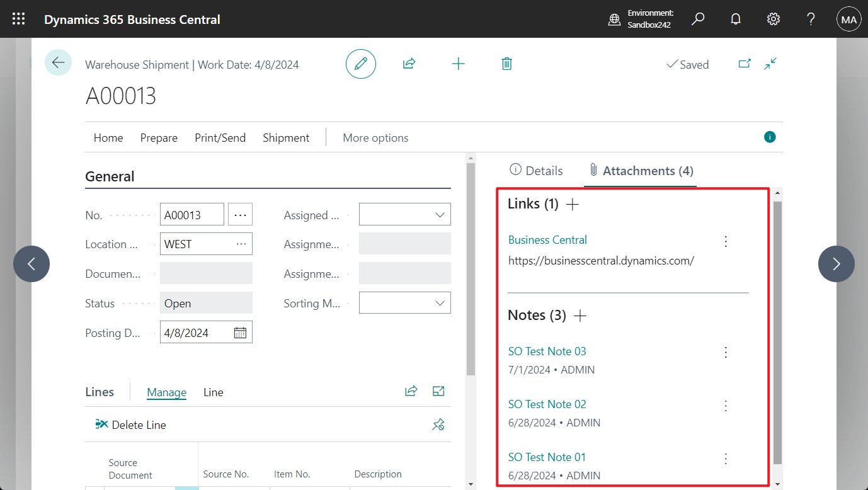Open the app launcher waffle menu

(19, 20)
